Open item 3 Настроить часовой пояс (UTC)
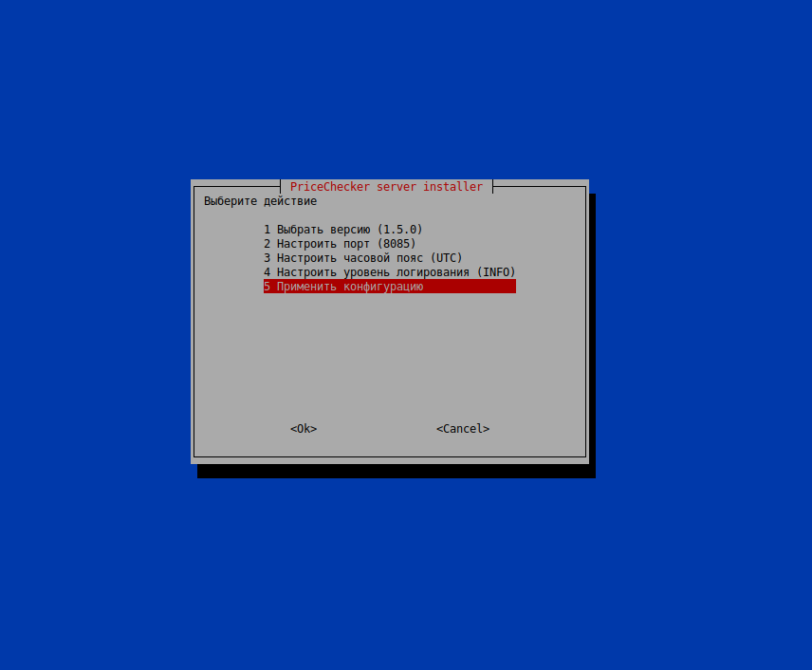Screen dimensions: 812x670 coord(363,257)
